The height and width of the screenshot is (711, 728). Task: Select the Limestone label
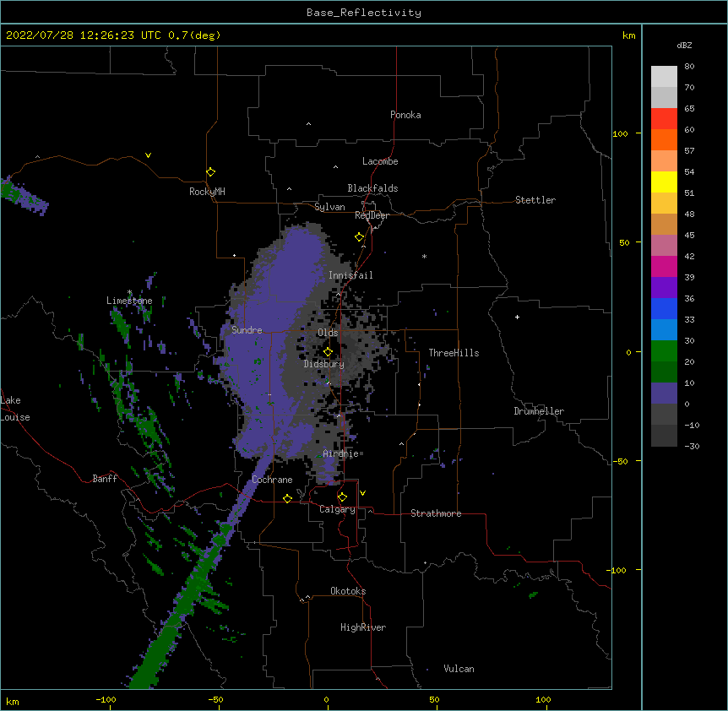click(129, 301)
